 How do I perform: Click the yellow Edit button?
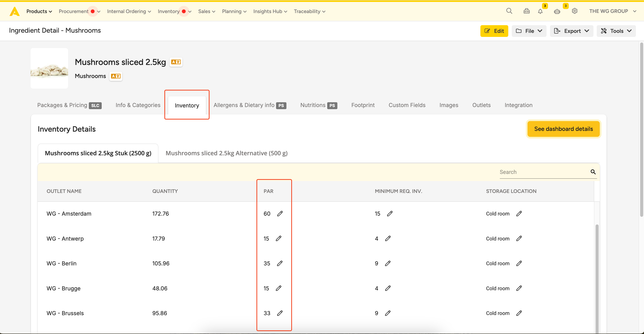pyautogui.click(x=494, y=31)
